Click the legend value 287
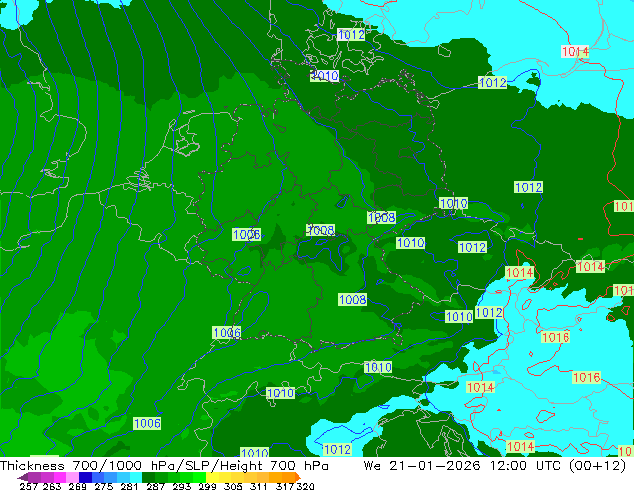 pos(155,486)
